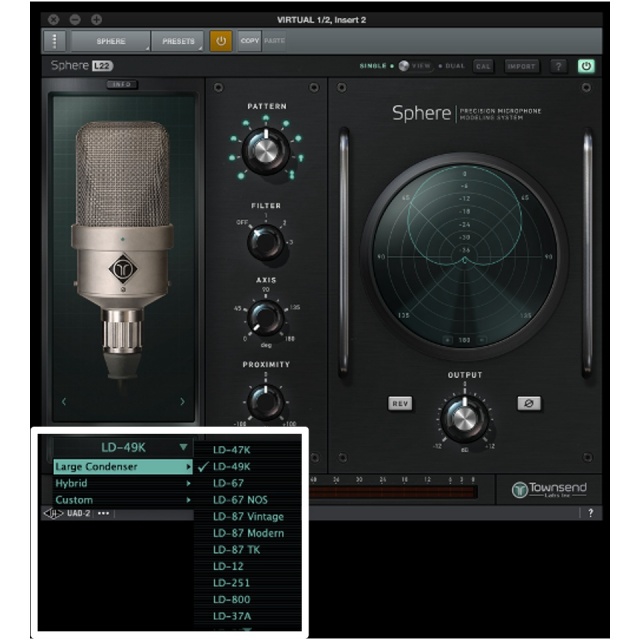Click the bottom bar question mark help icon
Screen dimensions: 640x640
click(590, 513)
